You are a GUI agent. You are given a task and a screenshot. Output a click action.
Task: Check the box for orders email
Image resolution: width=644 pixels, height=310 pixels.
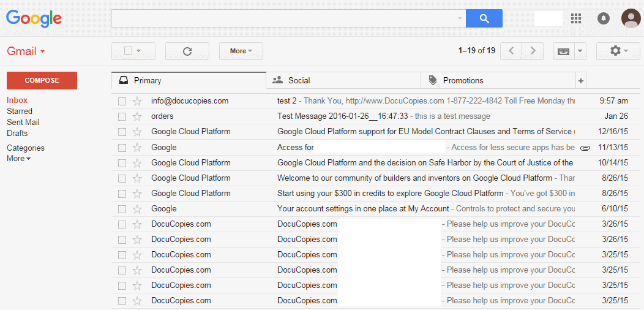[x=122, y=116]
